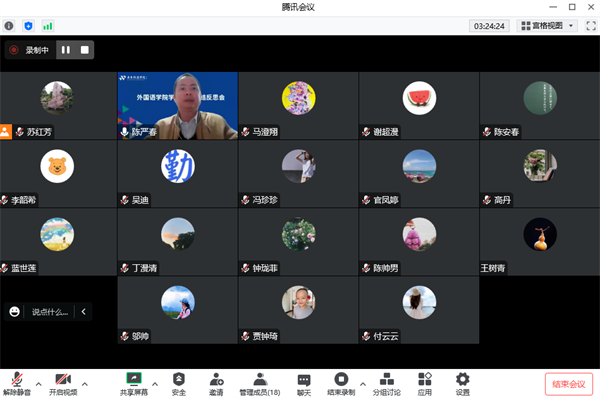Pause the recording in progress

(66, 50)
